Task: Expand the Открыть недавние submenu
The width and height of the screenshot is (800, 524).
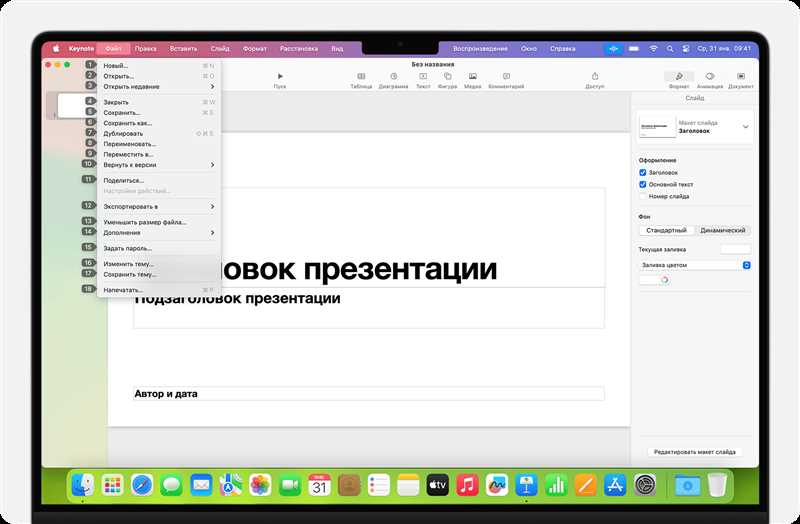Action: coord(159,86)
